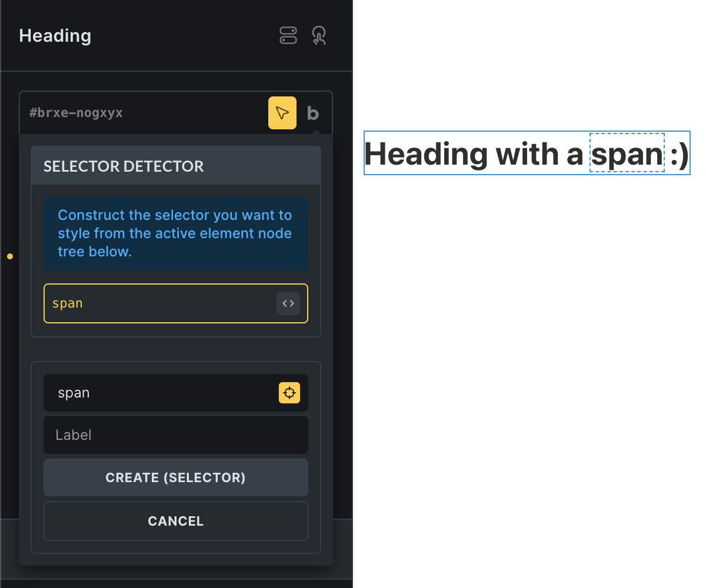Click the CREATE (SELECTOR) button
The width and height of the screenshot is (706, 588).
(x=176, y=477)
